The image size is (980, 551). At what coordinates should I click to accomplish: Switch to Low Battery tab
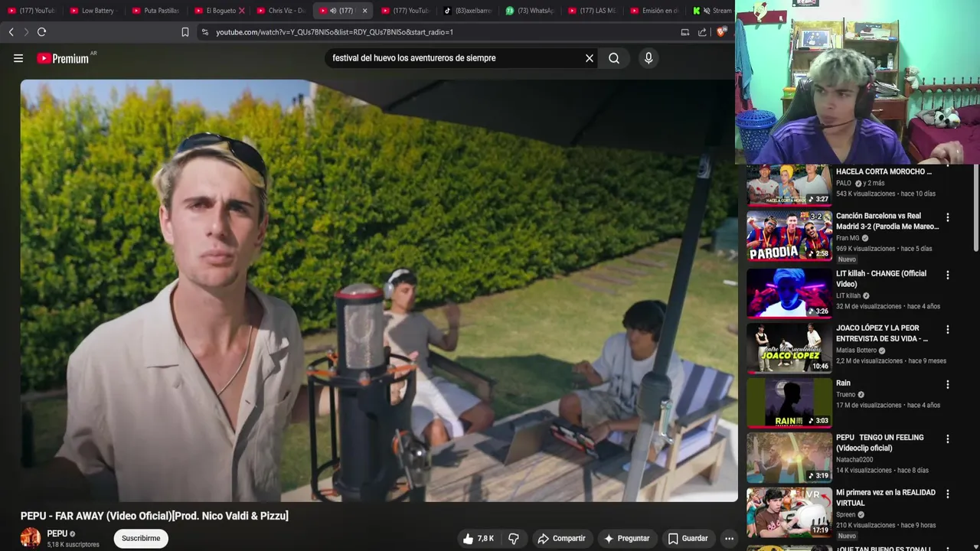(x=93, y=11)
